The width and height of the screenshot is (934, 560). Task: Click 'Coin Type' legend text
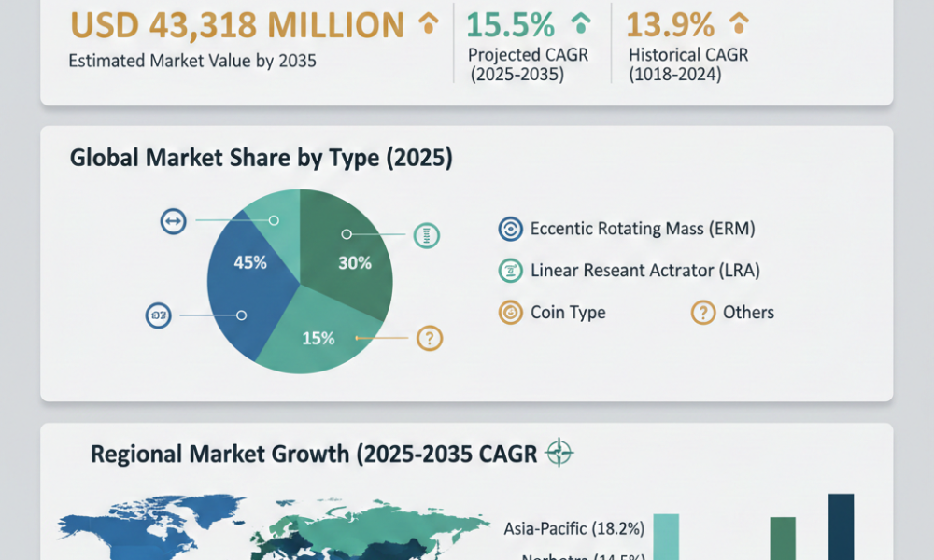click(568, 313)
